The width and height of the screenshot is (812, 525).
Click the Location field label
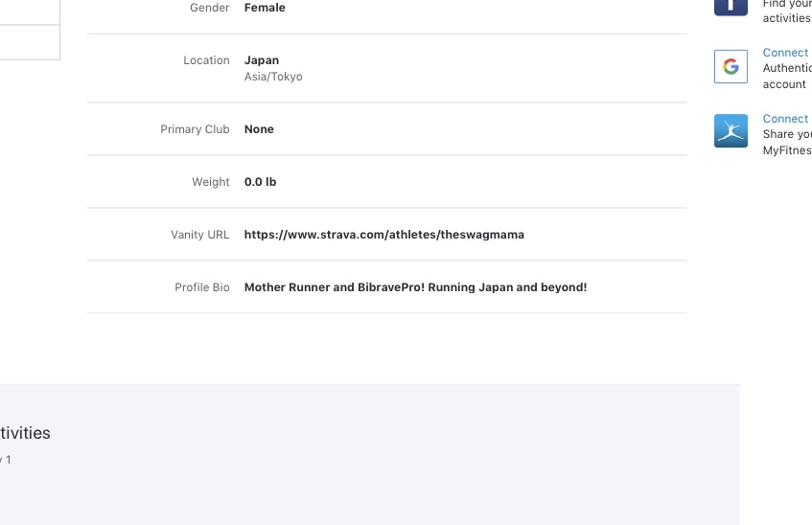pos(206,60)
